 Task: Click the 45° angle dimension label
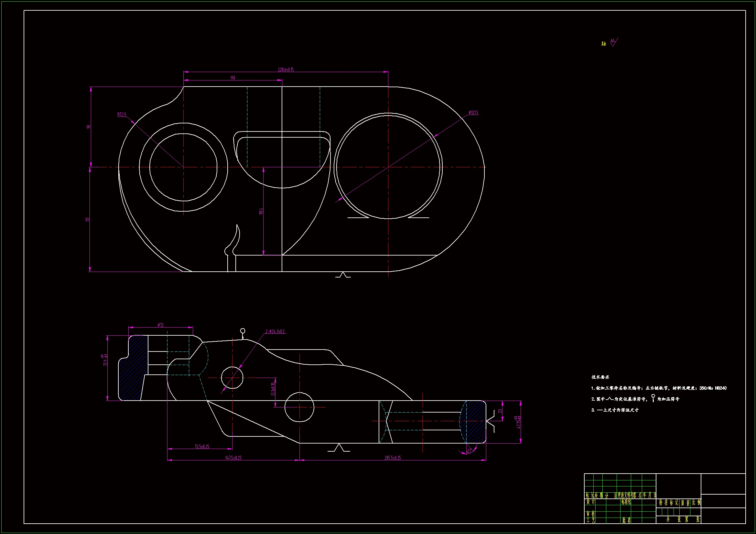(x=470, y=450)
